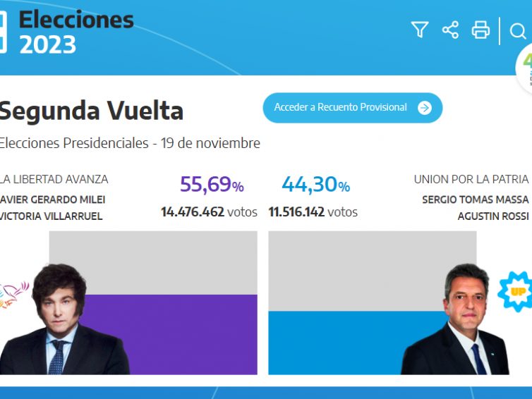The height and width of the screenshot is (399, 532).
Task: Click Sergio Massa's candidate photo
Action: [460, 321]
